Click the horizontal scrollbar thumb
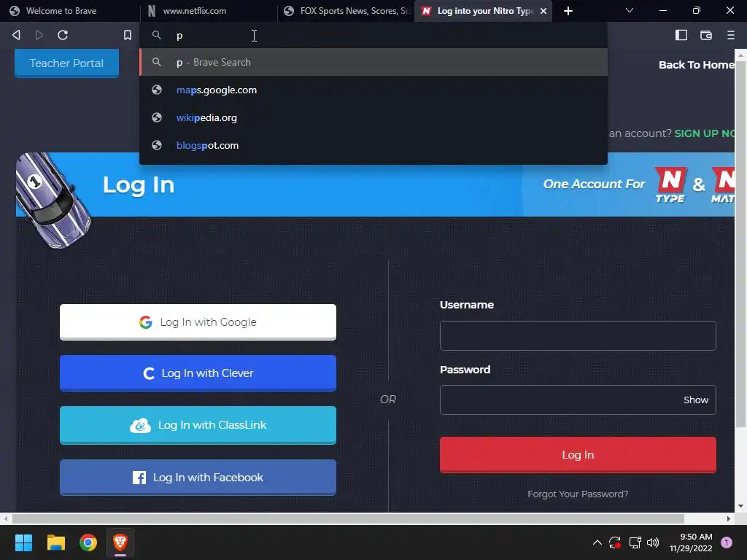 tap(348, 518)
